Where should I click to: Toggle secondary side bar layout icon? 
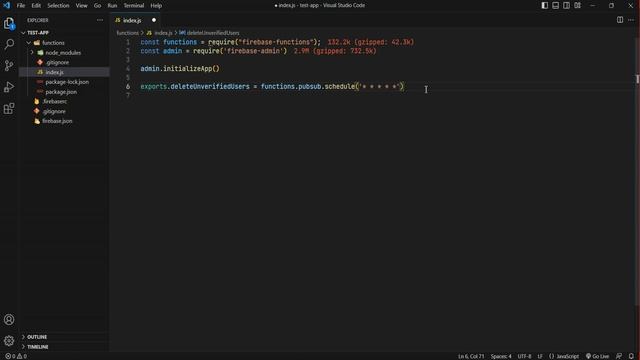click(x=567, y=5)
